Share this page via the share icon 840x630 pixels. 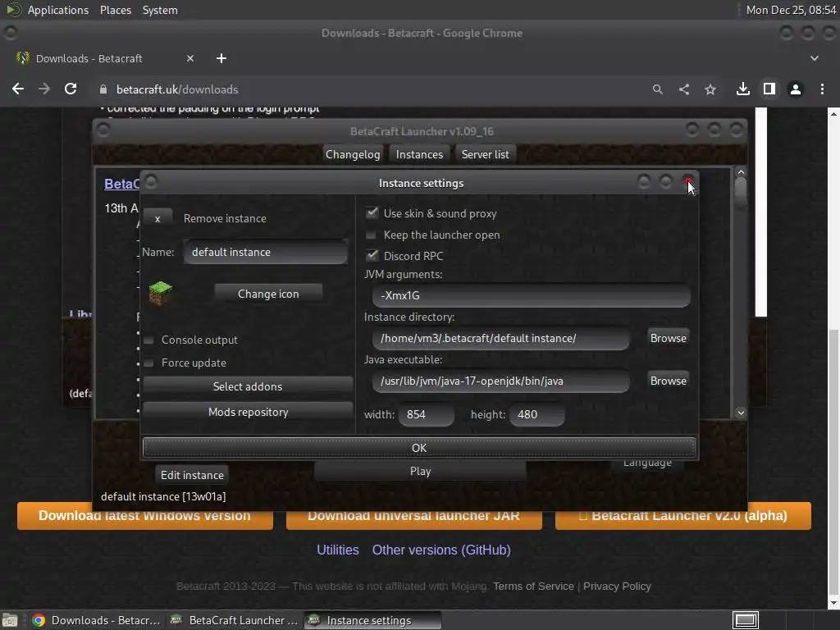pos(683,89)
